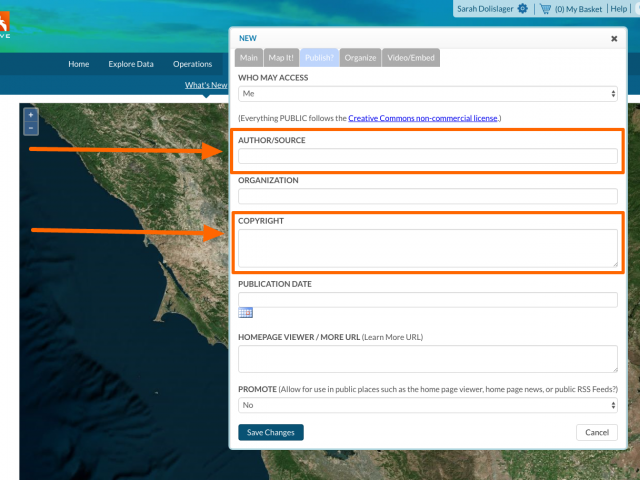Open the Promote dropdown set to No
640x480 pixels.
(x=428, y=406)
